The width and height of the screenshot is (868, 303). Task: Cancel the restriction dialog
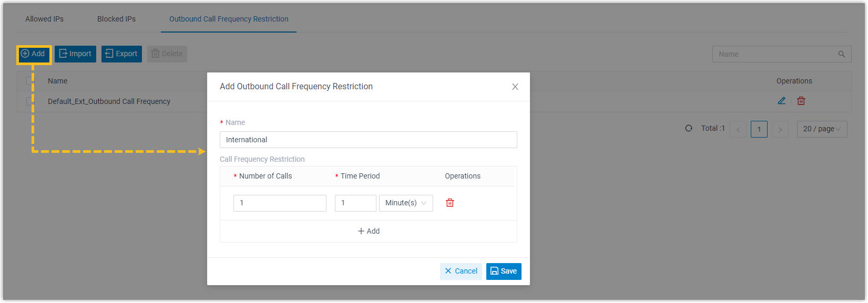pyautogui.click(x=461, y=271)
